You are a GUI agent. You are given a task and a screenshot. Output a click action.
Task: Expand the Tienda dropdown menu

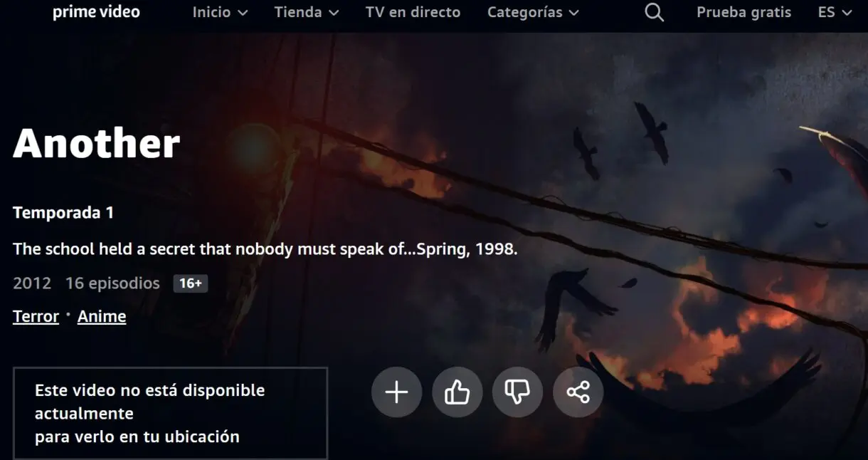point(307,12)
